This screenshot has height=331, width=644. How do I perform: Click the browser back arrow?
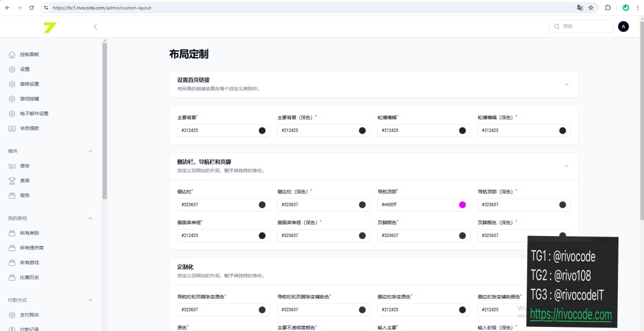(x=8, y=8)
